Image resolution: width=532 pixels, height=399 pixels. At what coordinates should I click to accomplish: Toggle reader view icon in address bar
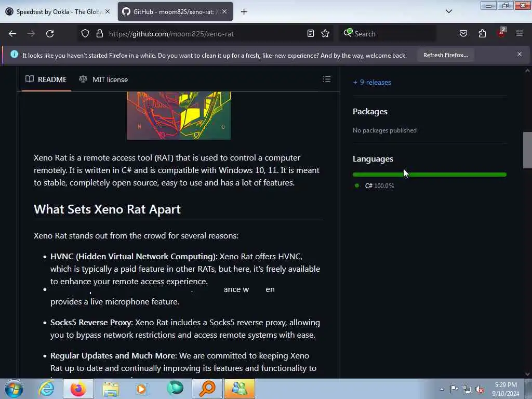(x=311, y=34)
